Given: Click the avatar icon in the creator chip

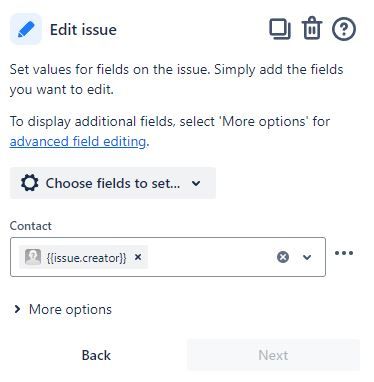Looking at the screenshot, I should coord(33,257).
